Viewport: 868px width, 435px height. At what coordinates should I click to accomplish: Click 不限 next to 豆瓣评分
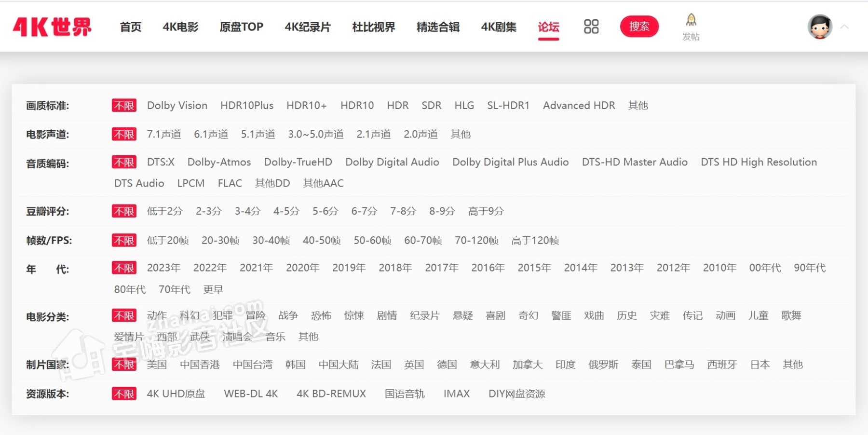[123, 211]
